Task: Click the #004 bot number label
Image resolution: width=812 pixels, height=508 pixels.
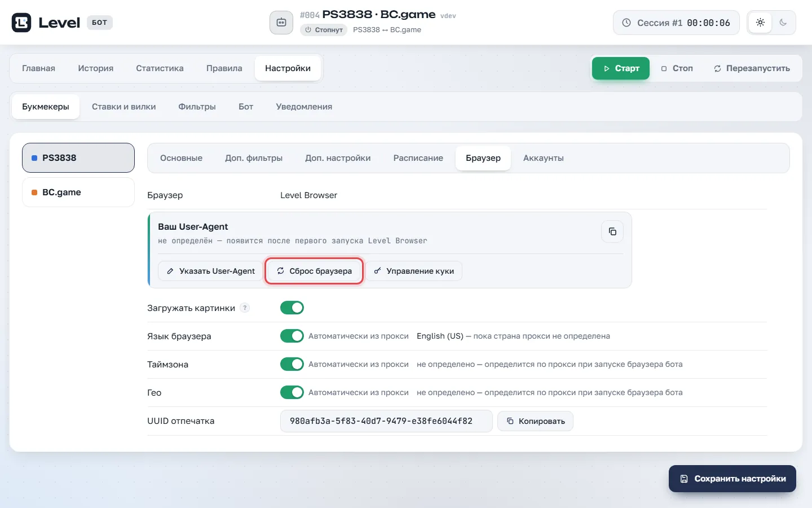Action: [310, 15]
